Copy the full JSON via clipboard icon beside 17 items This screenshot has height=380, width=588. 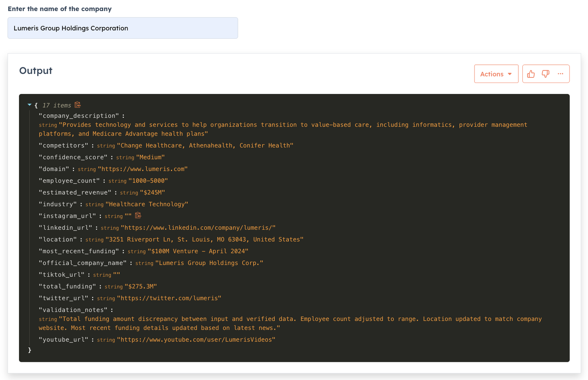(x=78, y=105)
